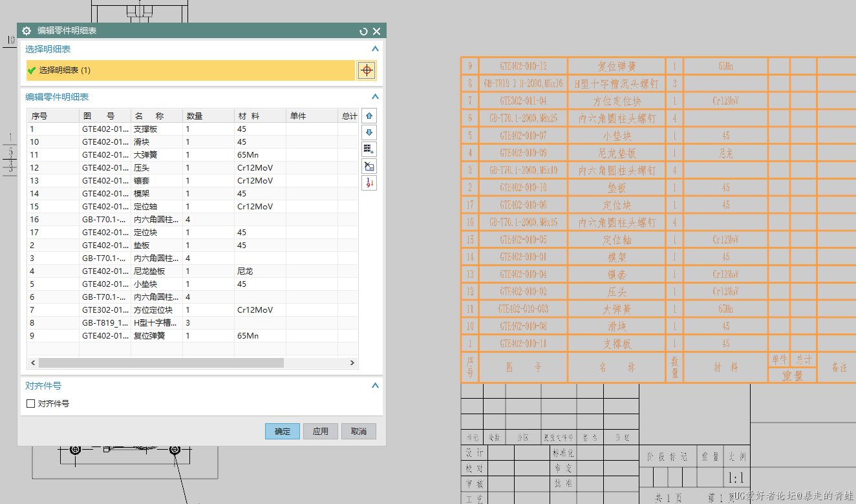
Task: Collapse the 对齐件号 section
Action: [375, 386]
